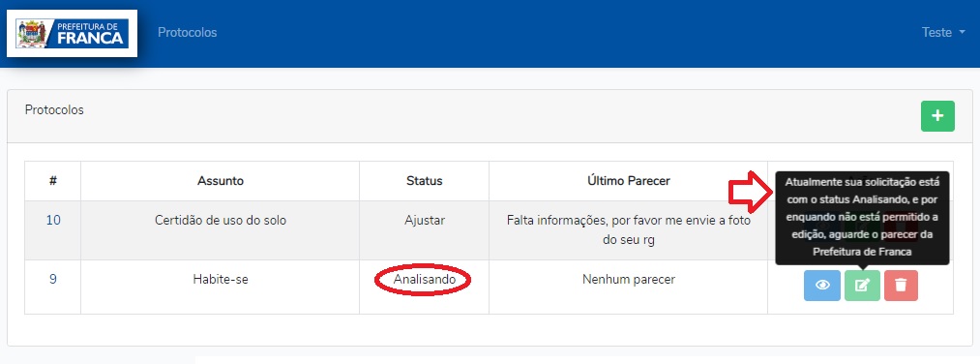The image size is (980, 364).
Task: Open protocol number 10 link
Action: tap(53, 220)
